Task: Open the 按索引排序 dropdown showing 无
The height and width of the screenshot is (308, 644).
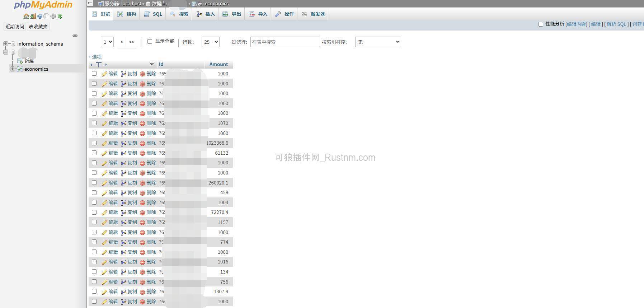Action: point(378,42)
